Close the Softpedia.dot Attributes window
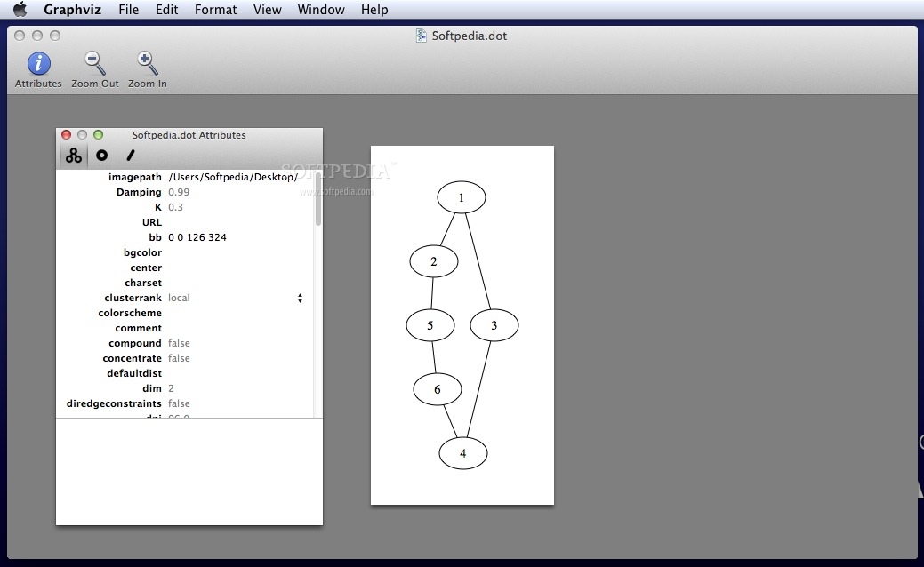The height and width of the screenshot is (567, 924). [x=67, y=135]
